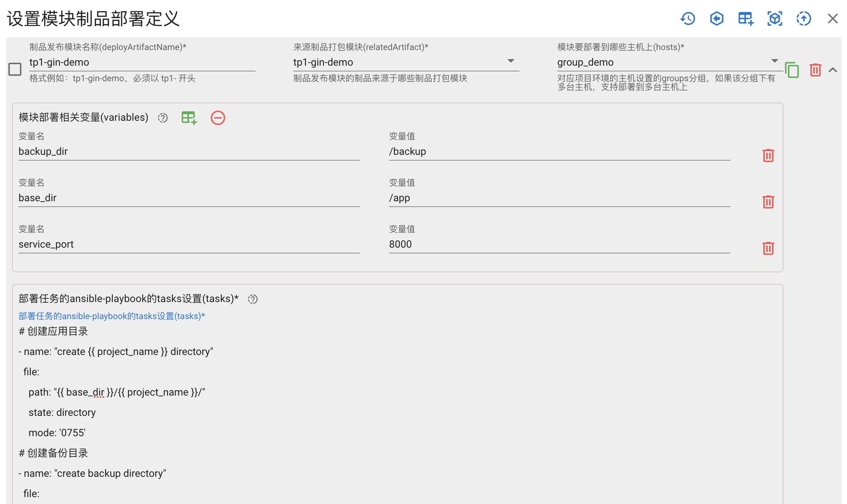
Task: Collapse the module panel with the chevron
Action: [832, 70]
